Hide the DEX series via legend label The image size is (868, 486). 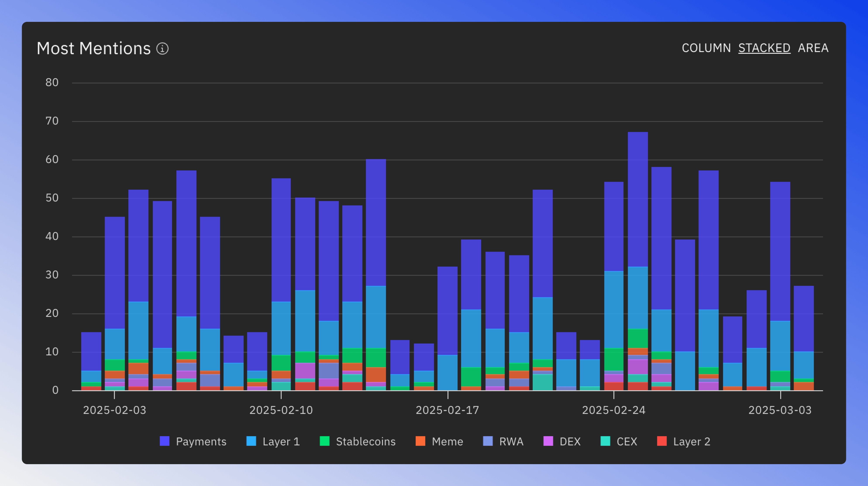[570, 441]
